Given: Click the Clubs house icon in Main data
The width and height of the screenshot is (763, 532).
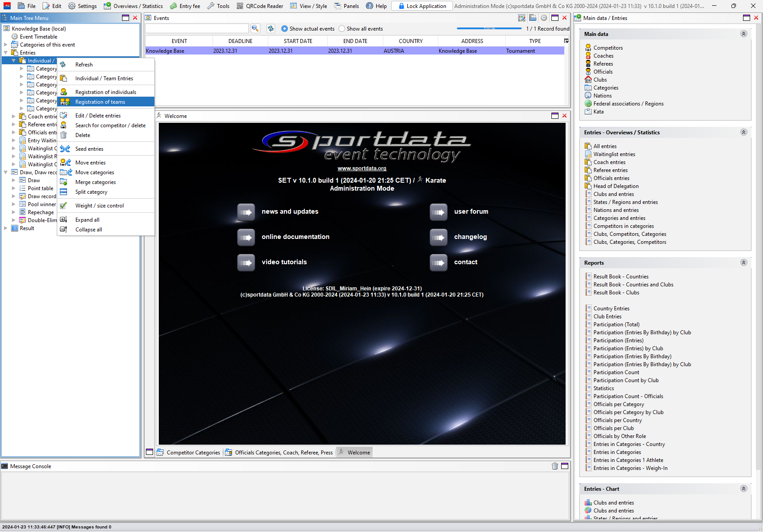Looking at the screenshot, I should pos(588,80).
